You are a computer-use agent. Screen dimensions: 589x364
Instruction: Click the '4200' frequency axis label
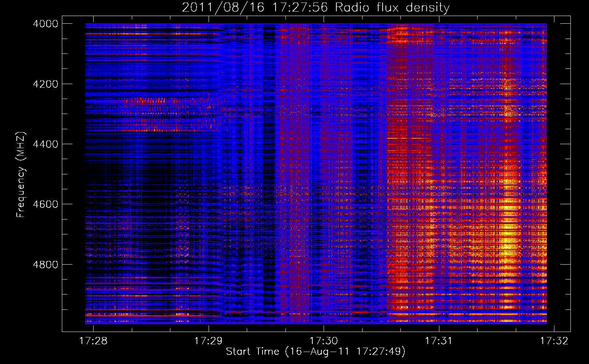pos(46,84)
